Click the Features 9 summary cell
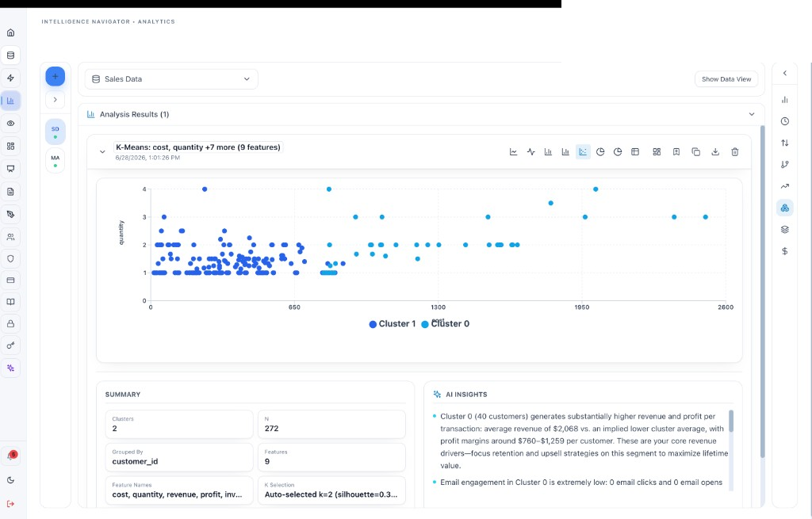Image resolution: width=812 pixels, height=519 pixels. tap(331, 457)
